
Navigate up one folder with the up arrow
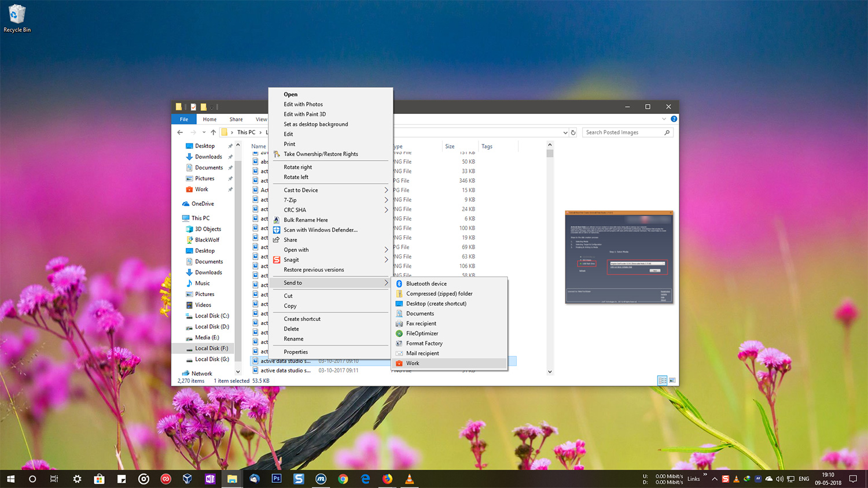click(214, 132)
